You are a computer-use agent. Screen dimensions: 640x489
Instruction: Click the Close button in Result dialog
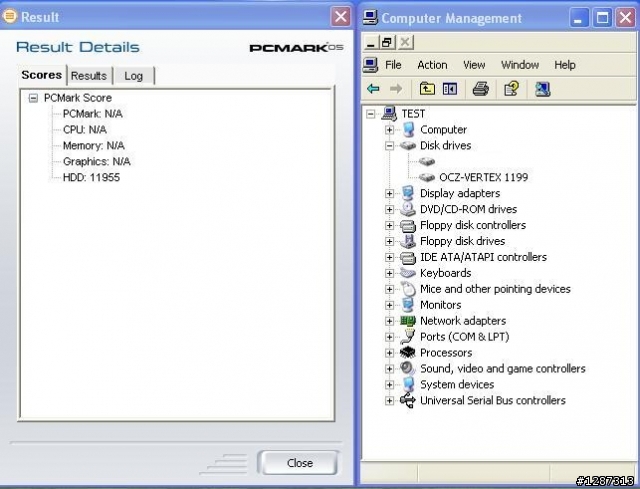(x=300, y=463)
